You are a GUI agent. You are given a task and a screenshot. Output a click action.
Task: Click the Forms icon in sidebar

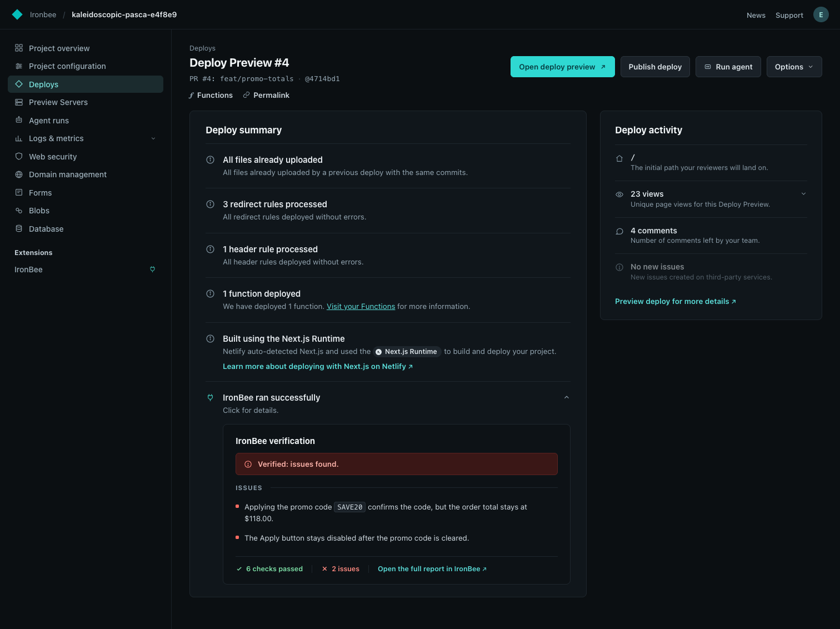click(x=19, y=192)
